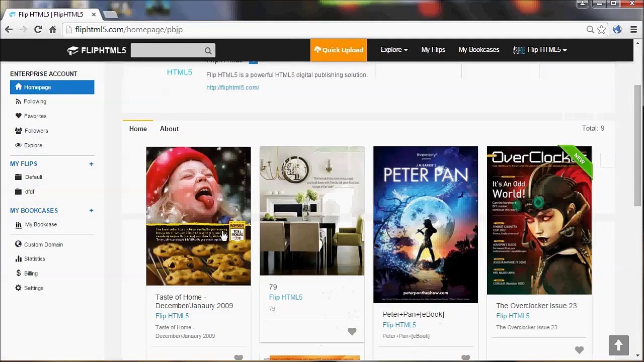
Task: Open the Chrome hamburger menu
Action: (633, 30)
